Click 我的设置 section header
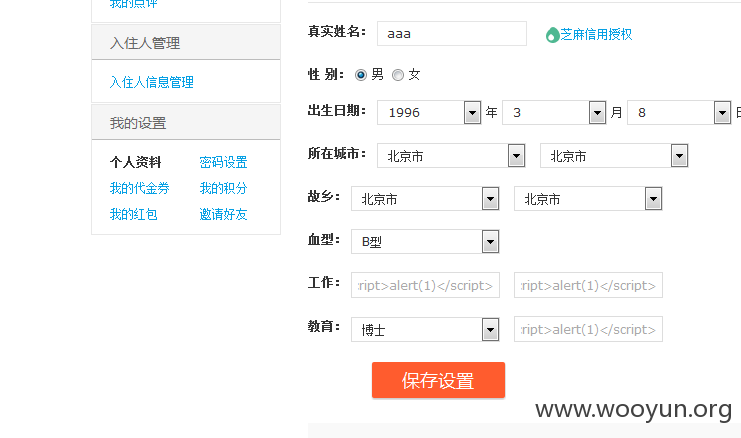 [x=186, y=122]
